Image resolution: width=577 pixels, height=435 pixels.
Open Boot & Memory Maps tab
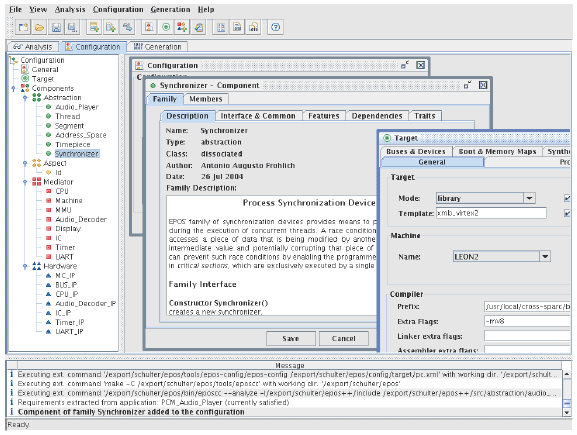[497, 152]
